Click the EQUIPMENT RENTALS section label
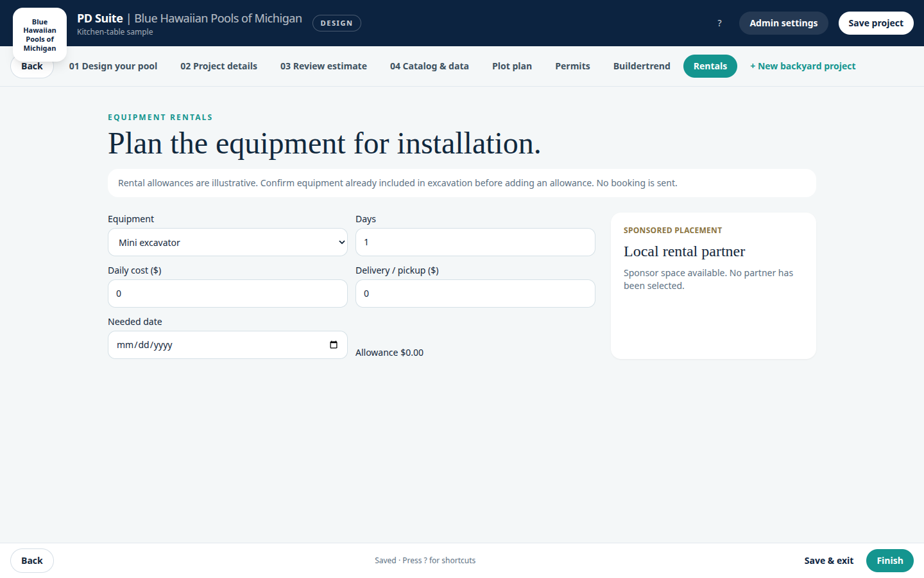The height and width of the screenshot is (578, 924). click(x=160, y=118)
